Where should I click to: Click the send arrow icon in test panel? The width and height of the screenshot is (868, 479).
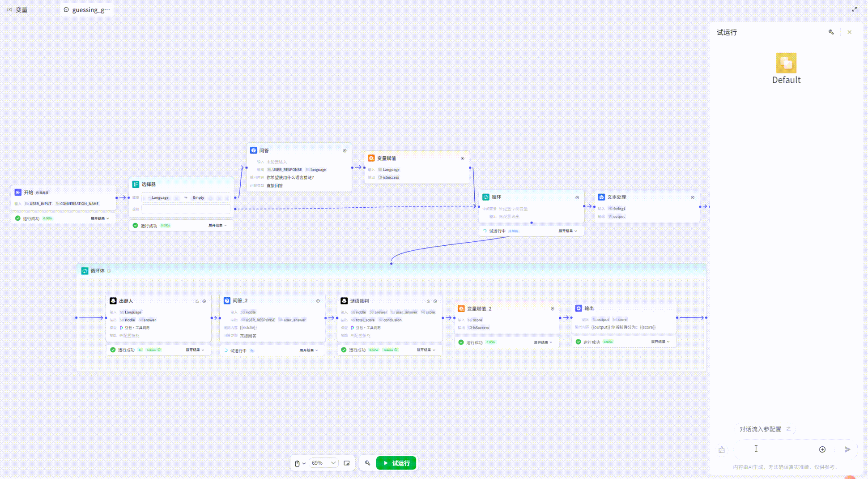click(847, 449)
